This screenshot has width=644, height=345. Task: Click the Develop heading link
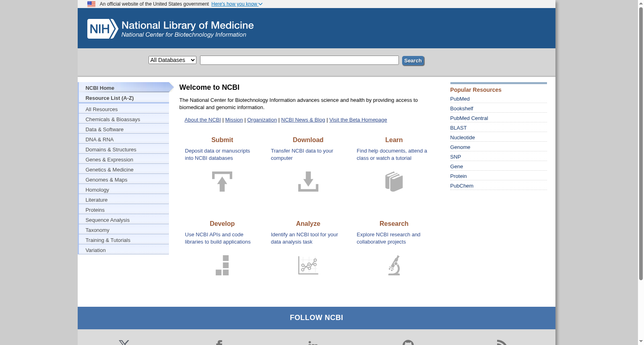pos(222,223)
